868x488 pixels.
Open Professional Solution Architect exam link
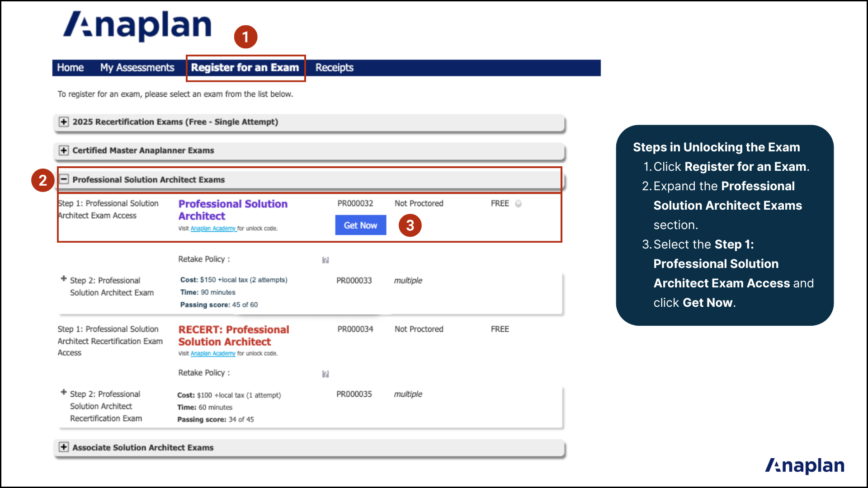click(x=233, y=210)
